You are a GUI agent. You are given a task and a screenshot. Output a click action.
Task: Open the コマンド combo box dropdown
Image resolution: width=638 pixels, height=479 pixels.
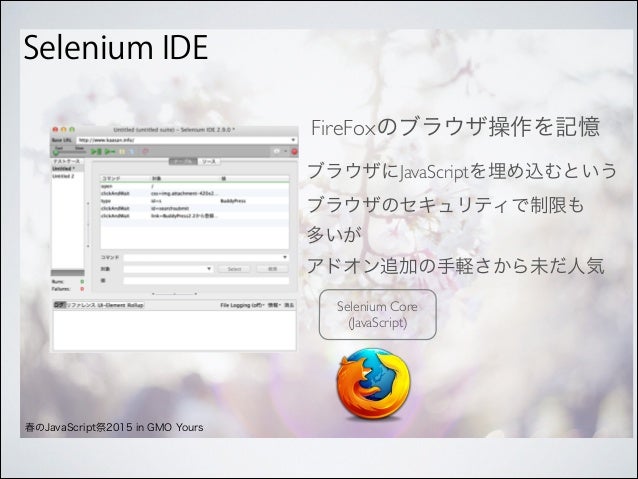point(285,257)
